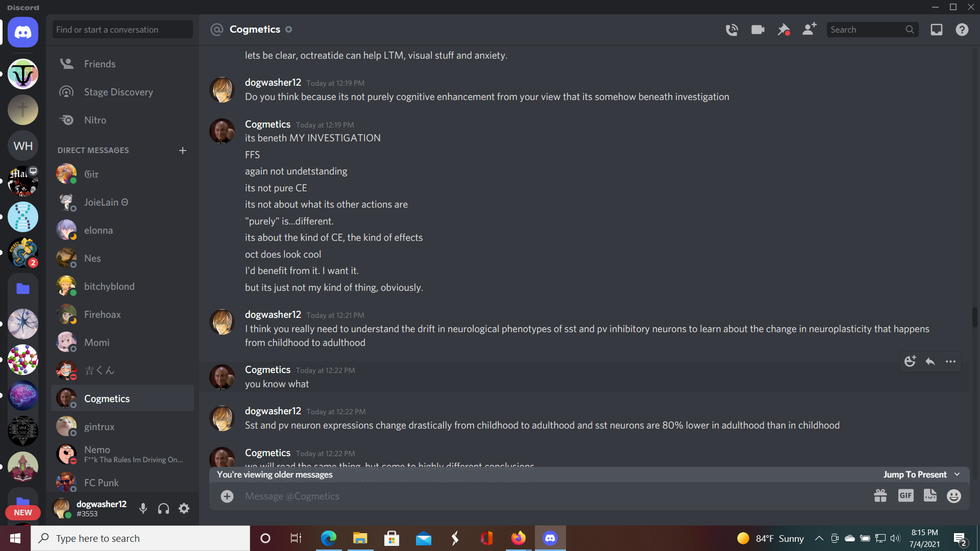Toggle headphone deafen
The width and height of the screenshot is (980, 551).
pos(163,509)
